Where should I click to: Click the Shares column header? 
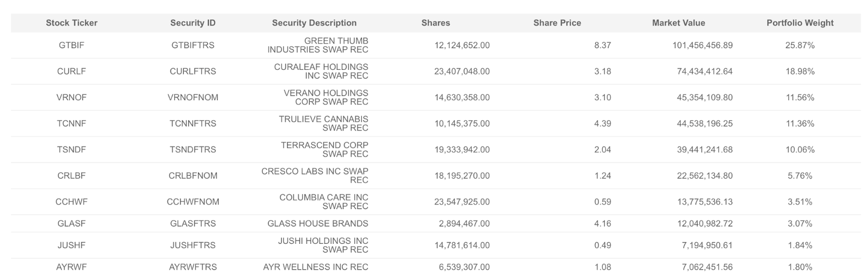coord(435,23)
